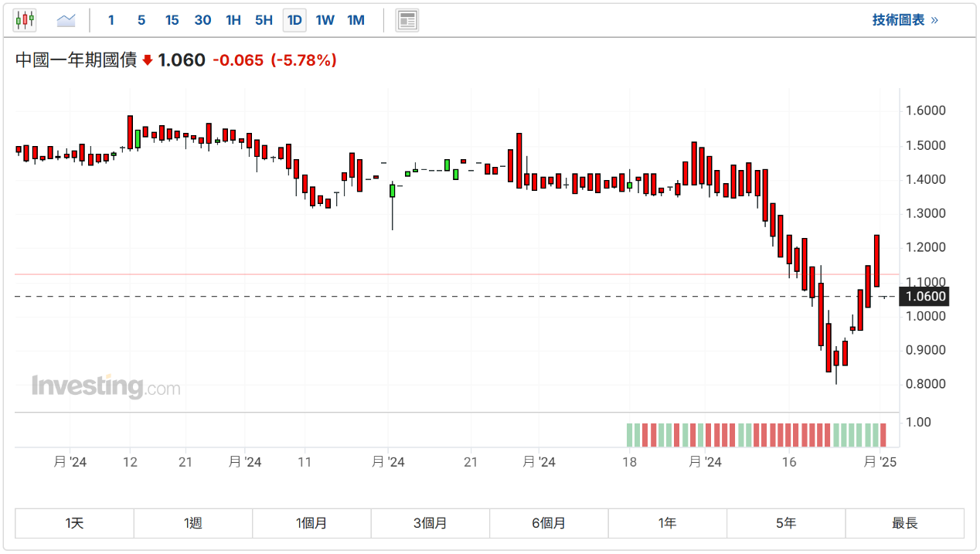
Task: Show the 1個月 time range
Action: click(311, 523)
